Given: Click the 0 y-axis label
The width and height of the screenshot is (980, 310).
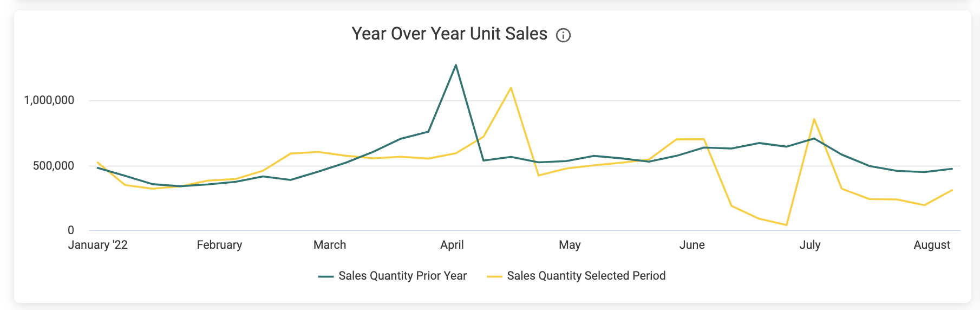Looking at the screenshot, I should [x=71, y=230].
